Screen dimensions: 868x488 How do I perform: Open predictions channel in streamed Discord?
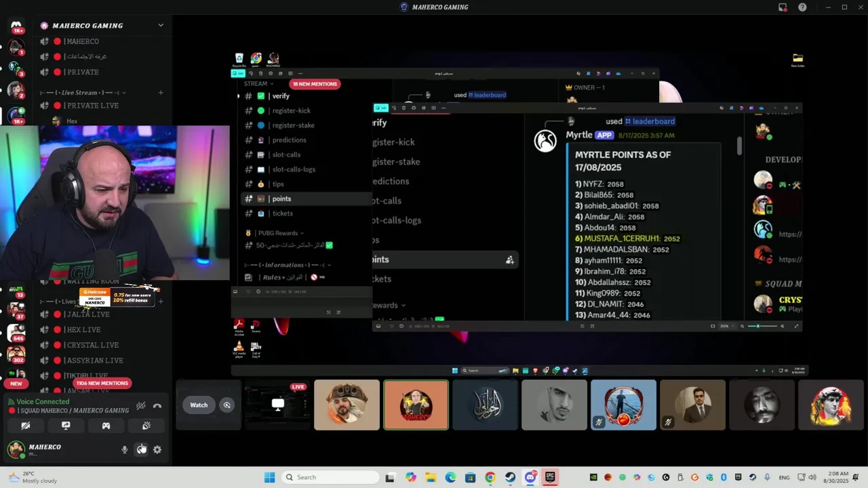[290, 140]
